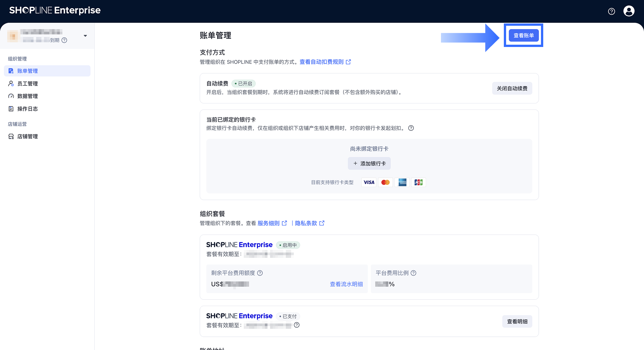The width and height of the screenshot is (644, 350).
Task: Click the 已支付 status badge
Action: tap(288, 316)
